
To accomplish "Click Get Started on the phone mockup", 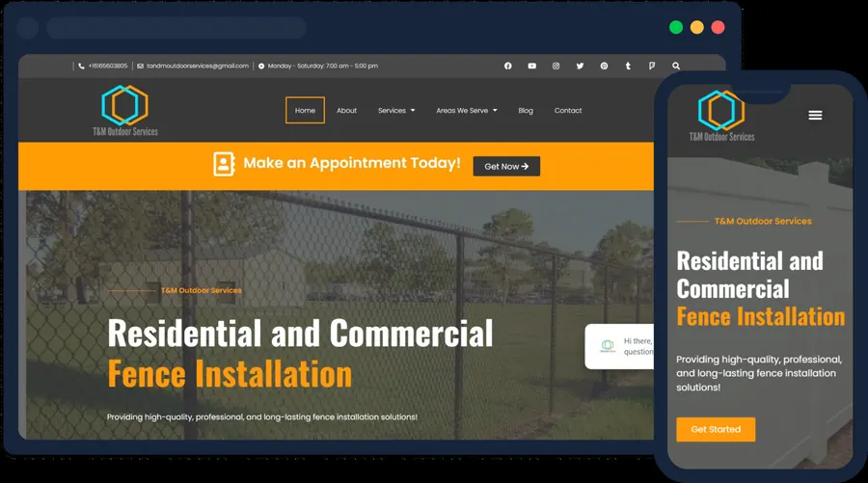I will [716, 429].
